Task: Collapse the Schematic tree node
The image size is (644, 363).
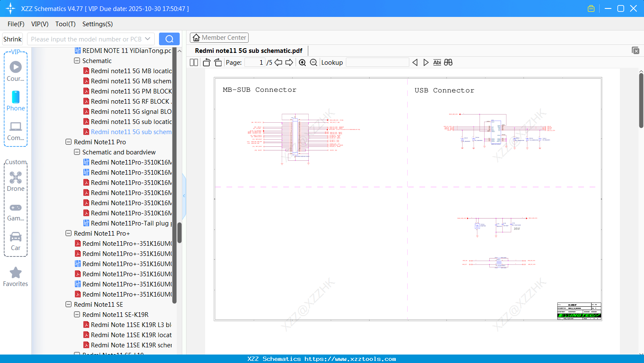Action: (77, 60)
